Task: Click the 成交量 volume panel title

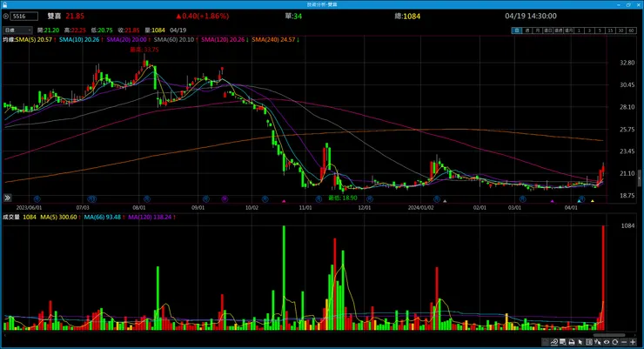Action: (11, 217)
